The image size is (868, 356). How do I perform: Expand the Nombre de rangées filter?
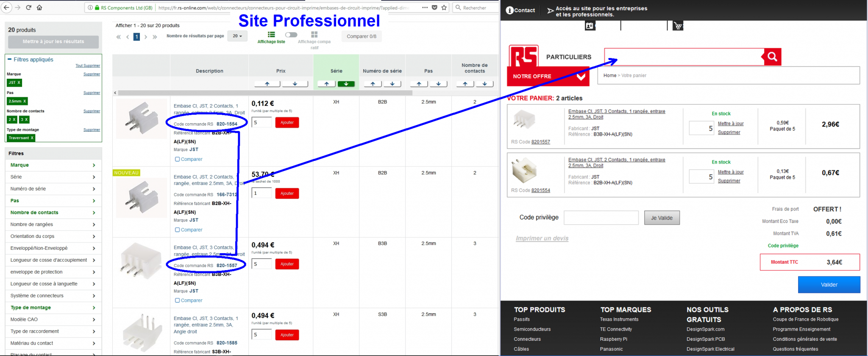(x=53, y=224)
